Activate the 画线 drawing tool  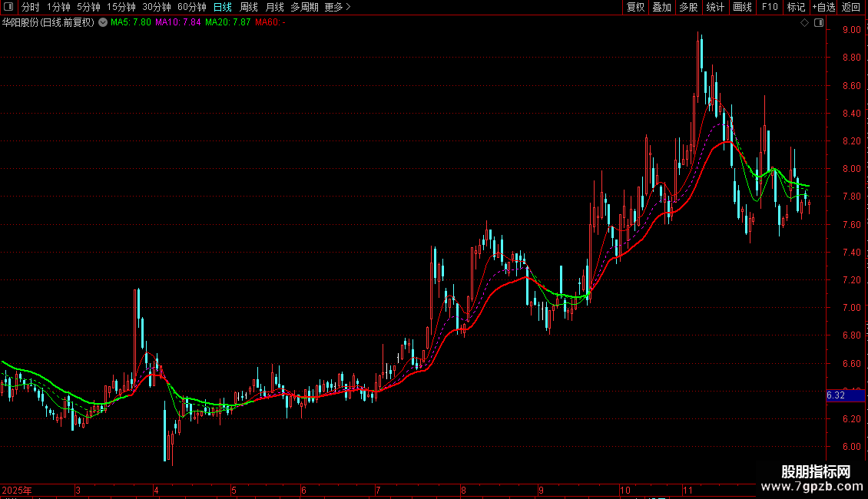click(x=742, y=7)
